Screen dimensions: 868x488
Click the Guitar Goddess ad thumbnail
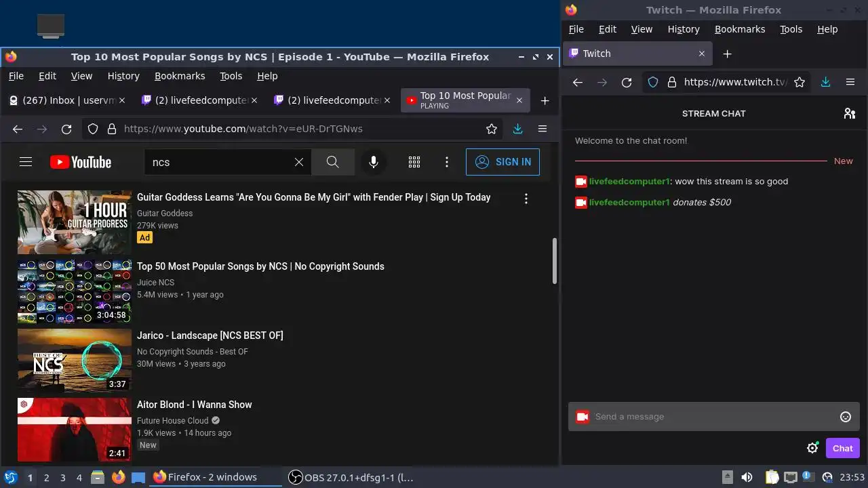[74, 222]
